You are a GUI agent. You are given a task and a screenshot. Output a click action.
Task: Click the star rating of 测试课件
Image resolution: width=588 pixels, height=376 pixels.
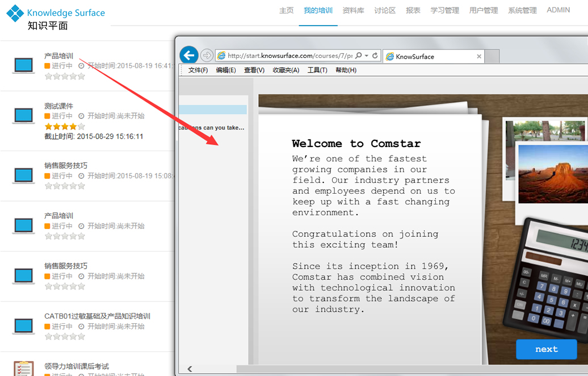(65, 127)
